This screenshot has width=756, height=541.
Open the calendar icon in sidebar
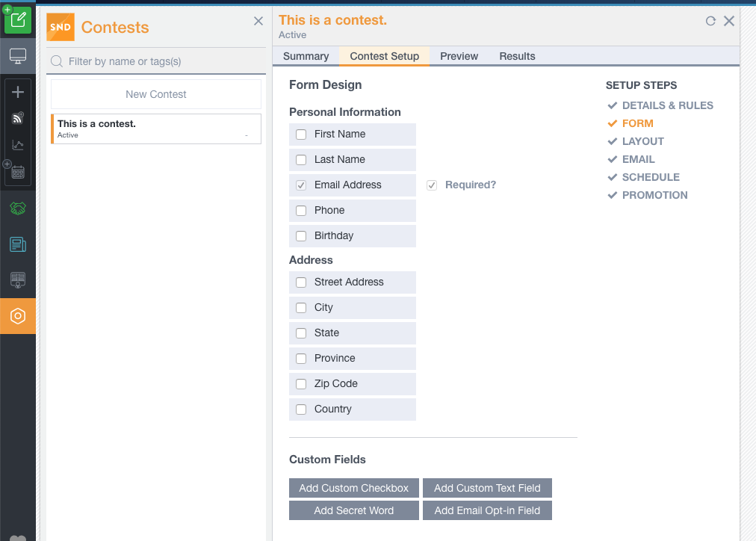18,172
